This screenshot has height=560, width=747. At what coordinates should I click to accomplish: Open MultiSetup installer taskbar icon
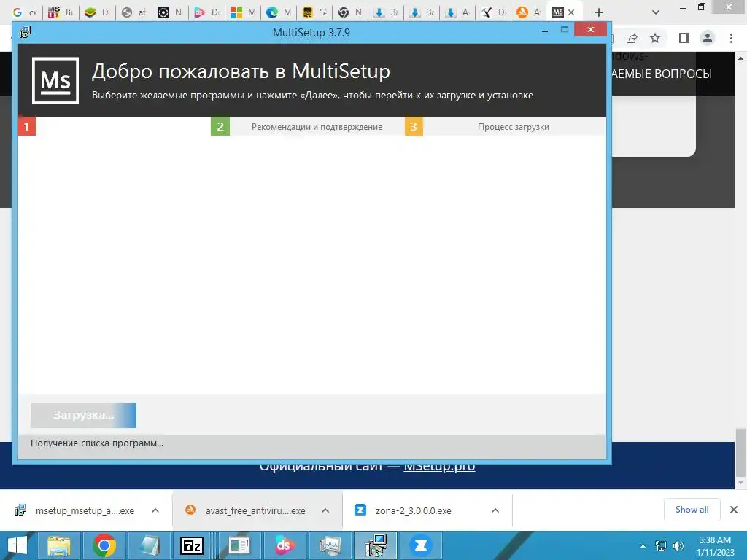click(376, 545)
